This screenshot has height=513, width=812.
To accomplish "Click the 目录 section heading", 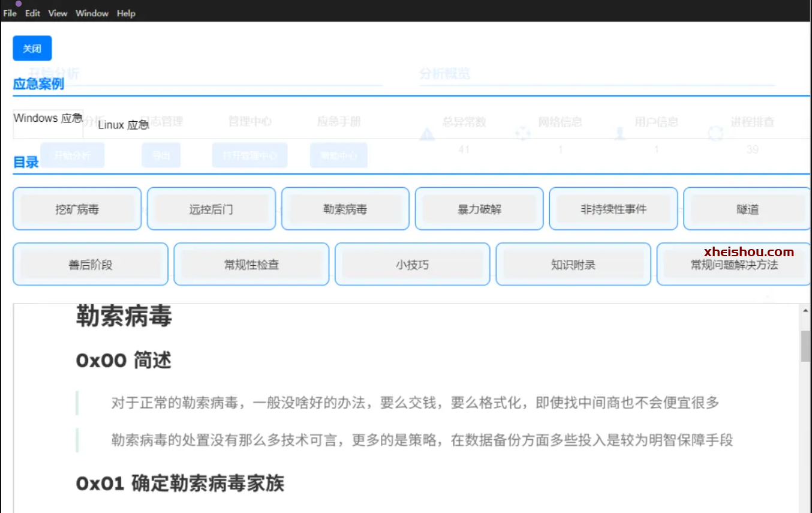I will pos(26,162).
